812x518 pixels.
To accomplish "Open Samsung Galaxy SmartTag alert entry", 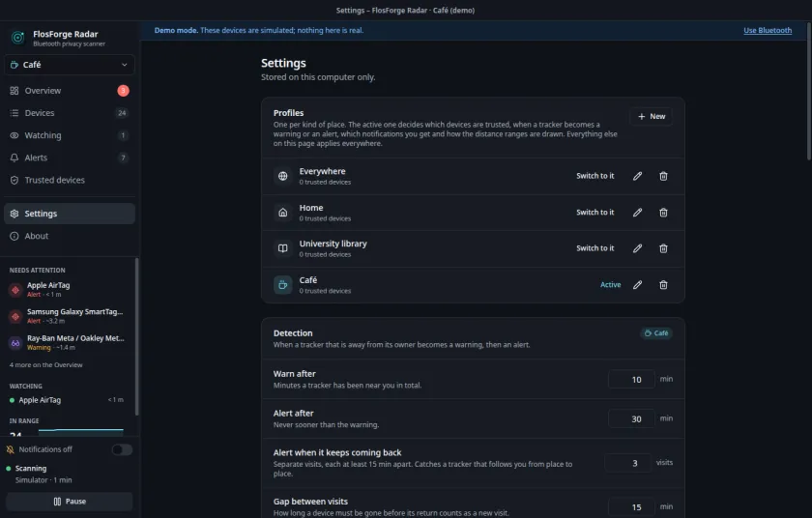I will point(70,316).
